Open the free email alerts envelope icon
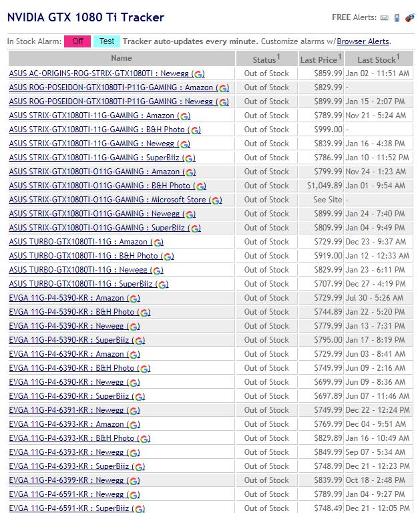The height and width of the screenshot is (513, 420). 384,17
